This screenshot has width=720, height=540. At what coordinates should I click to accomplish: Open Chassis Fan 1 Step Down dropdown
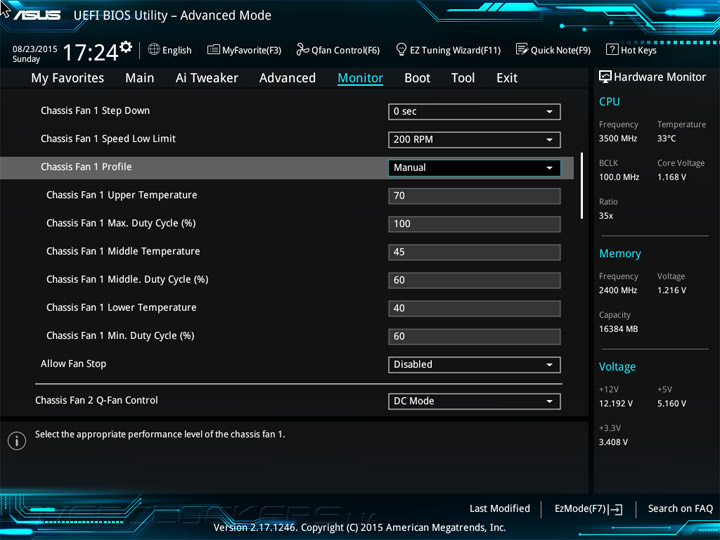(474, 112)
